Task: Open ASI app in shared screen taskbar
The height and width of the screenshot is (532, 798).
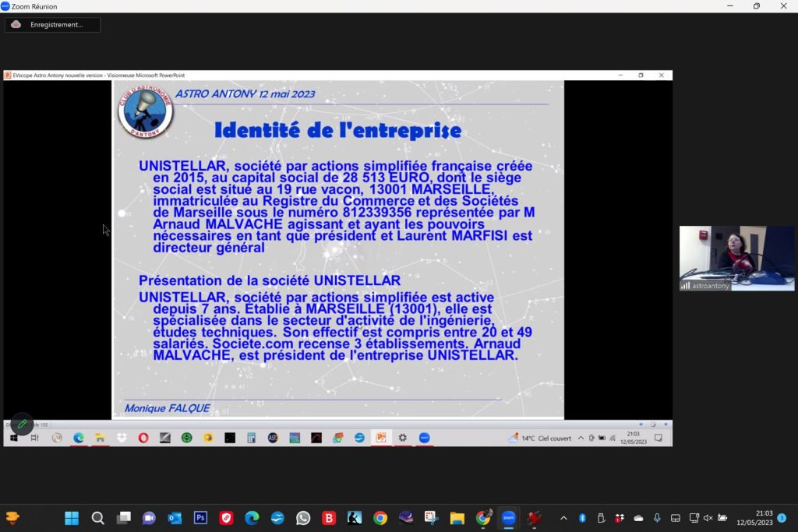Action: 273,438
